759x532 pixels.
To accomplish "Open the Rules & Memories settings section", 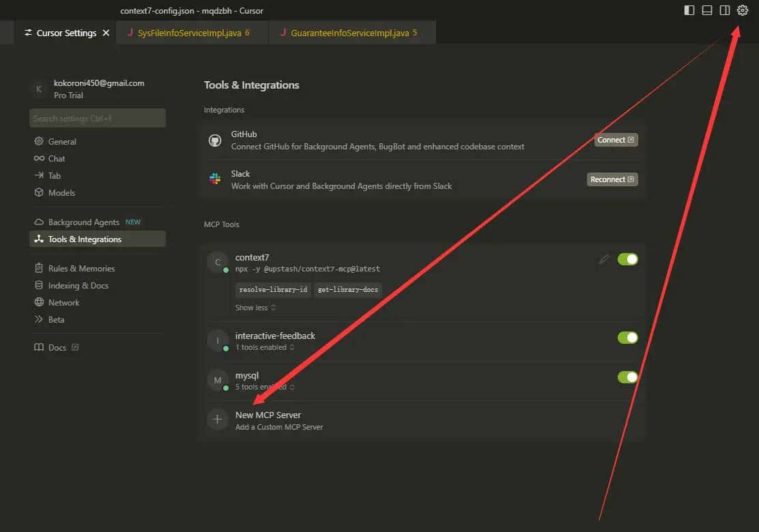I will [81, 268].
